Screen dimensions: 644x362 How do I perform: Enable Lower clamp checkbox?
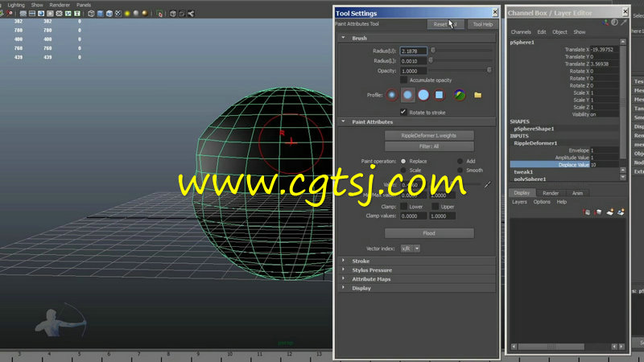coord(404,207)
